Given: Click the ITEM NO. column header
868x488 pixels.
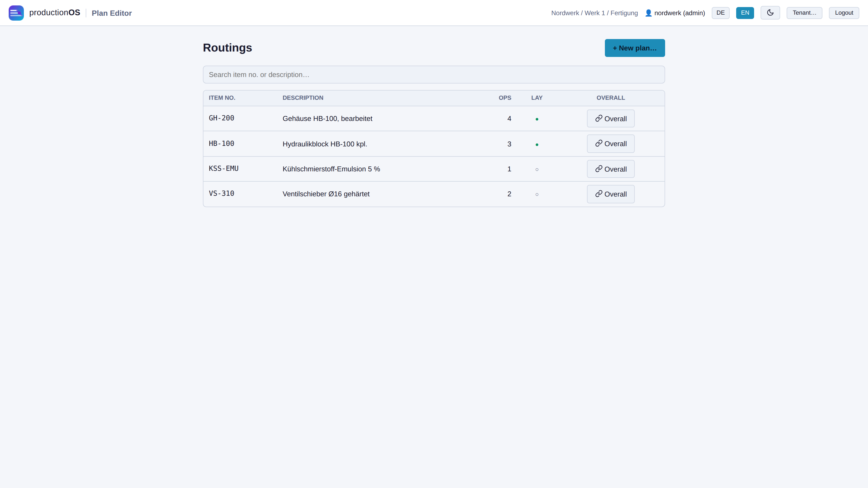Looking at the screenshot, I should [222, 98].
